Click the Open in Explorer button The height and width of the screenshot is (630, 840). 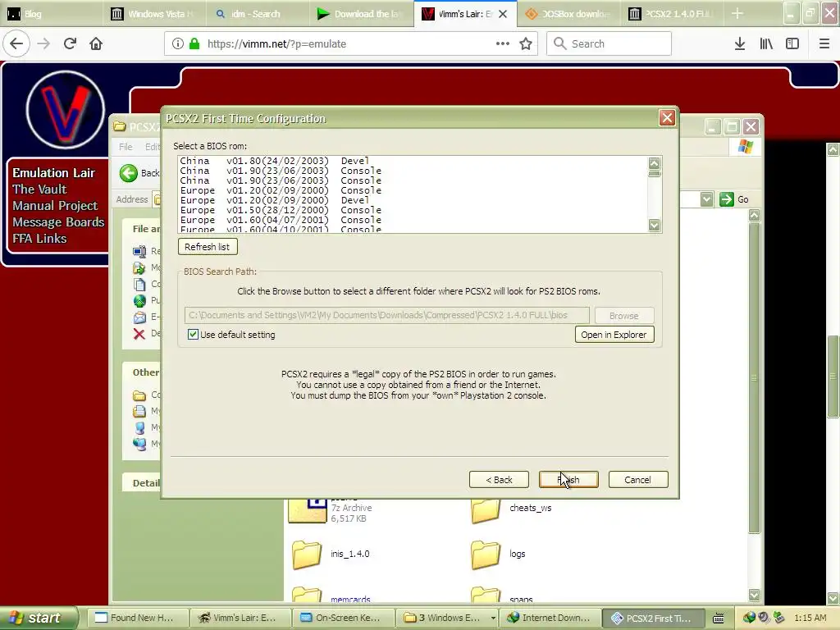(x=614, y=335)
